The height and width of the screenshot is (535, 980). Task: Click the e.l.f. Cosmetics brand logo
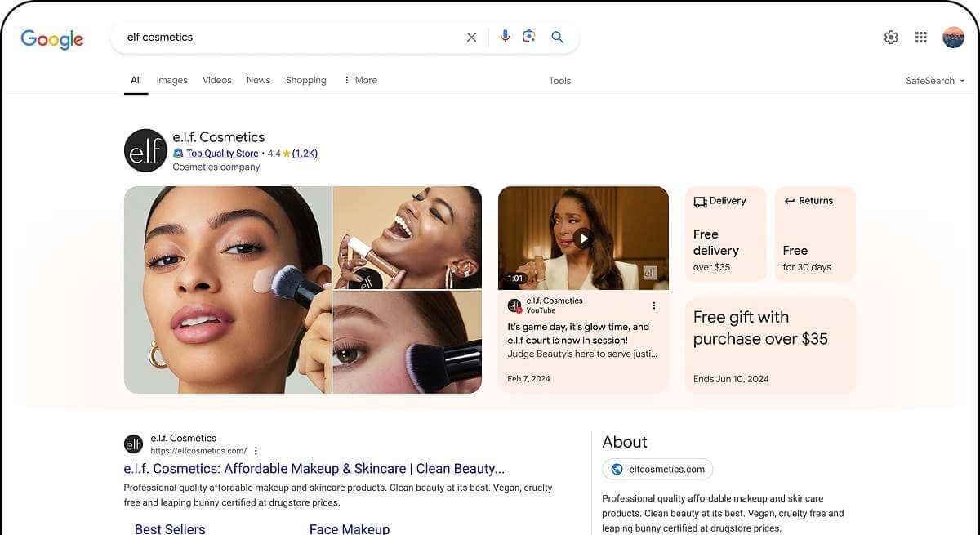coord(145,150)
